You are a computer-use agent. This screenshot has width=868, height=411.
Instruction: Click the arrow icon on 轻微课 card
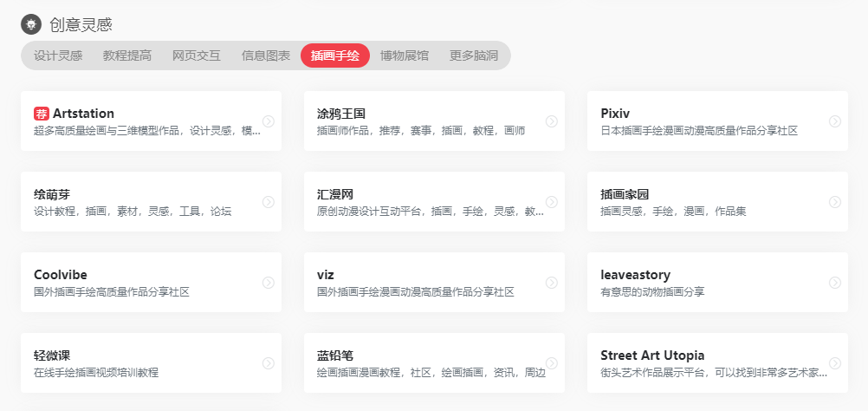tap(269, 363)
